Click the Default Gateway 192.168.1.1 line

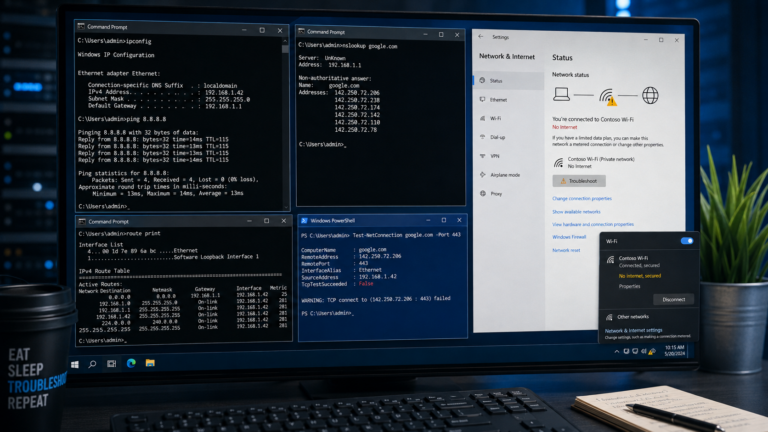165,106
